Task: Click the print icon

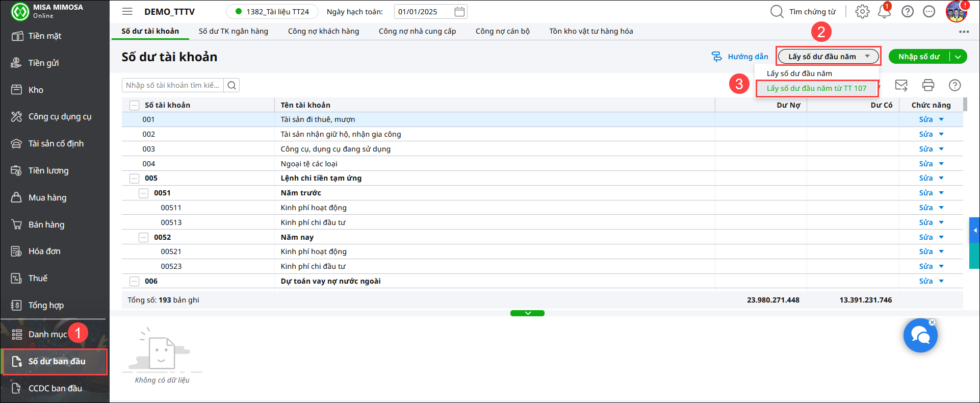Action: coord(928,85)
